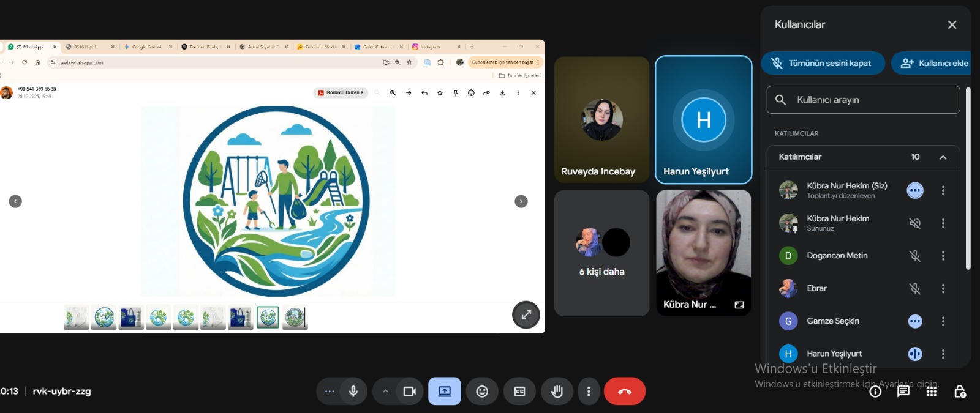Open audio settings arrow beside camera

(x=385, y=392)
